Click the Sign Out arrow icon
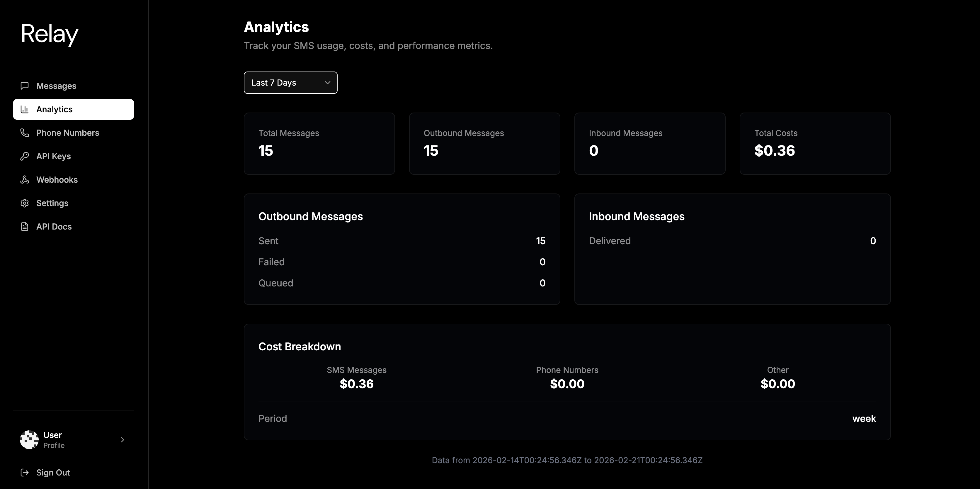Image resolution: width=980 pixels, height=489 pixels. coord(25,473)
